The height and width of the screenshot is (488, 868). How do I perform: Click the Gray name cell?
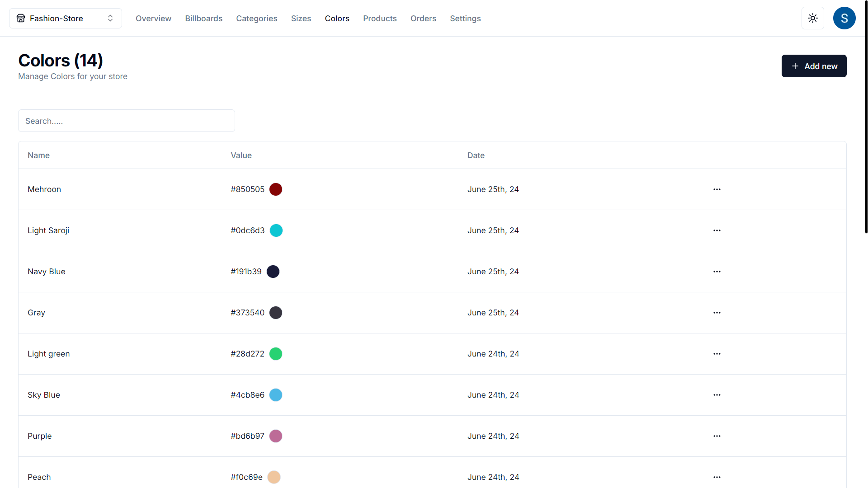click(36, 313)
